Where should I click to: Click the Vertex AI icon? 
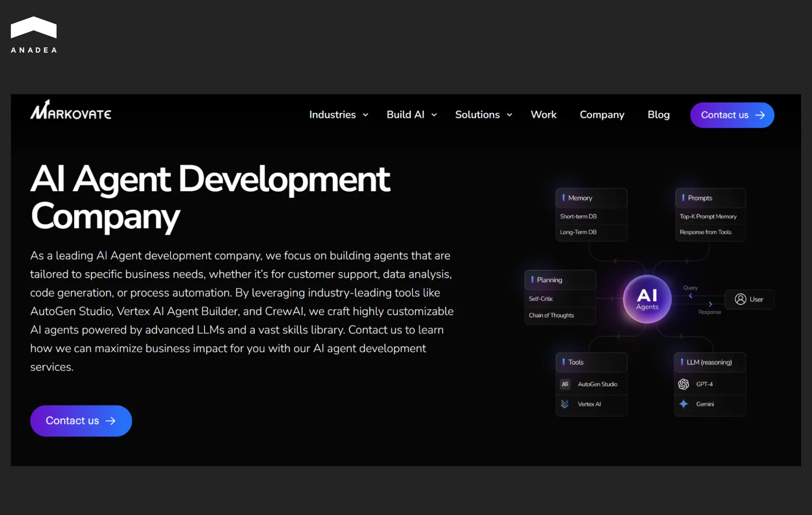point(565,404)
